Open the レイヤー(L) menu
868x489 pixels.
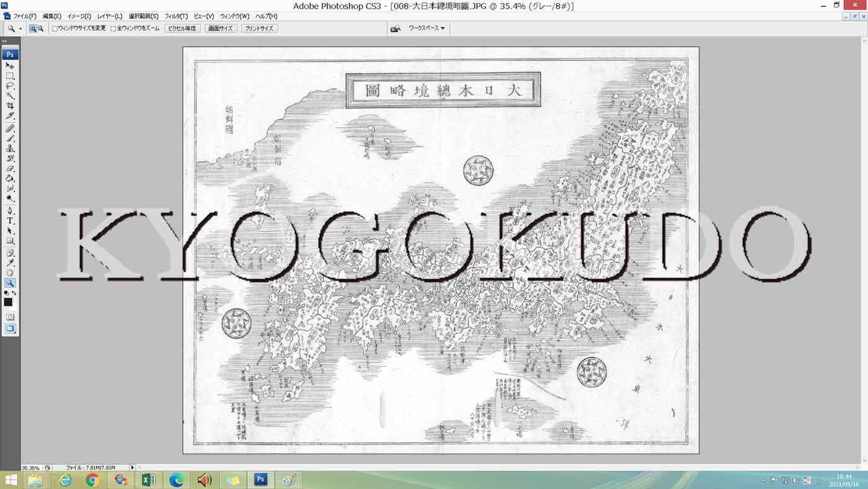coord(110,16)
